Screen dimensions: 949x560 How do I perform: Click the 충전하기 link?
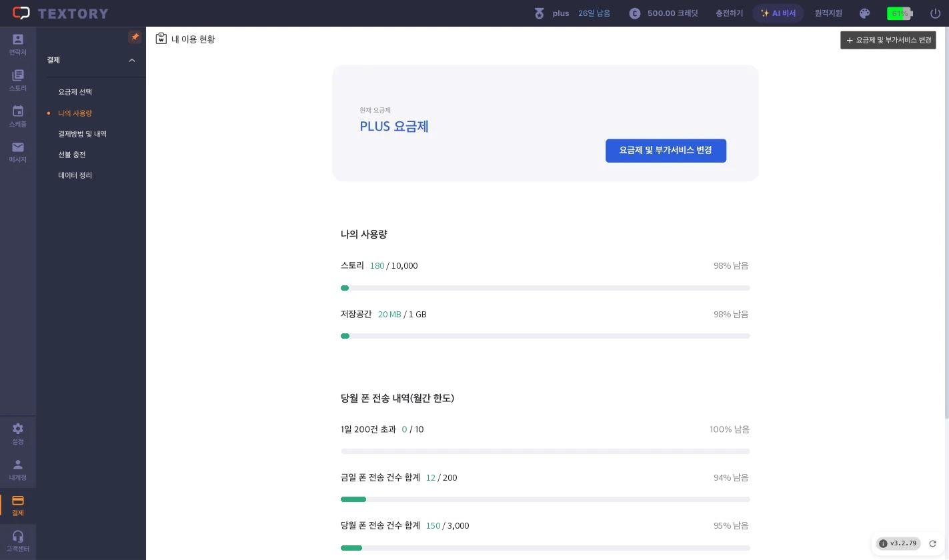click(x=729, y=13)
